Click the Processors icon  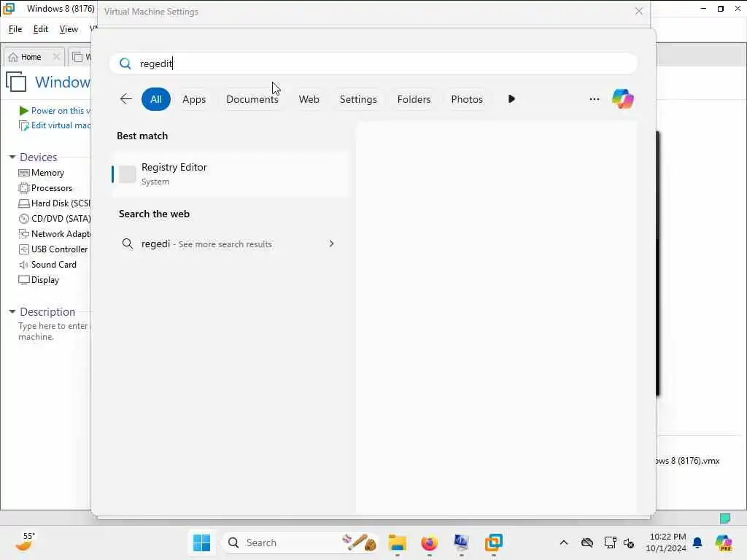pyautogui.click(x=24, y=187)
